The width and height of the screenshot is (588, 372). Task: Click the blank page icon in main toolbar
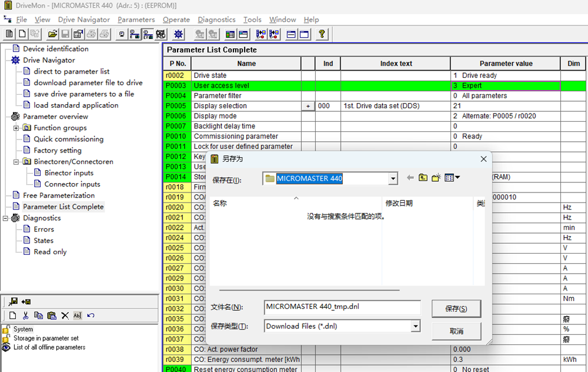[22, 34]
